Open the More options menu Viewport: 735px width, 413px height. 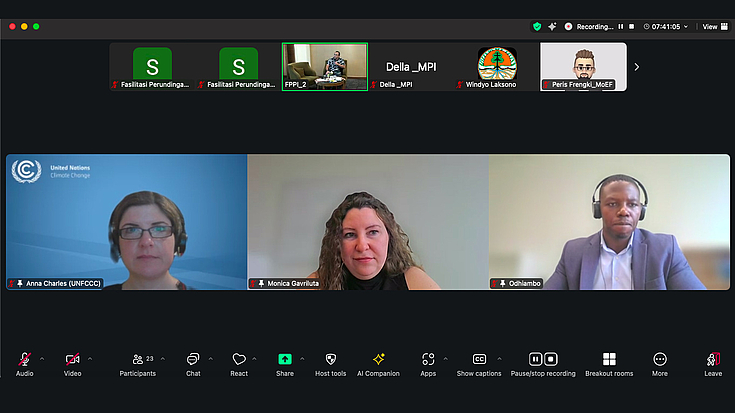click(x=659, y=360)
